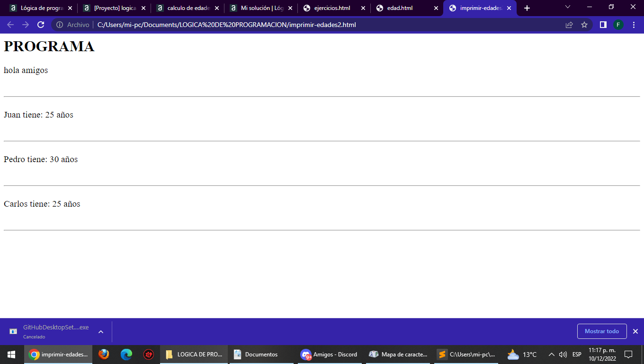
Task: Click 'Mostrar todo' downloads button
Action: tap(602, 331)
